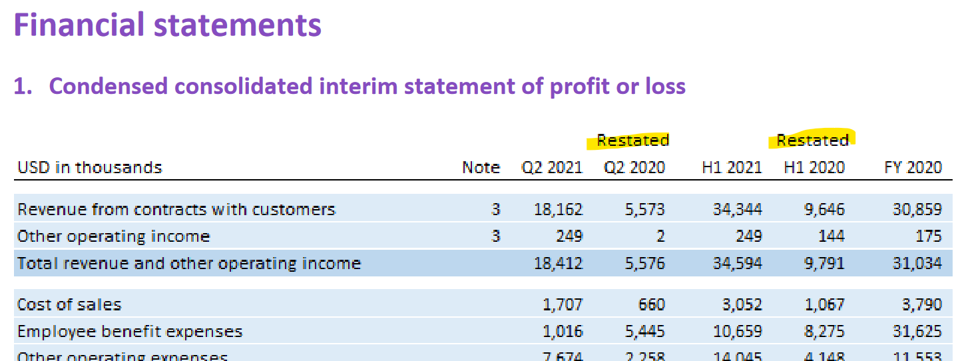This screenshot has width=980, height=361.
Task: Click the profit or loss statement section title
Action: pos(350,86)
